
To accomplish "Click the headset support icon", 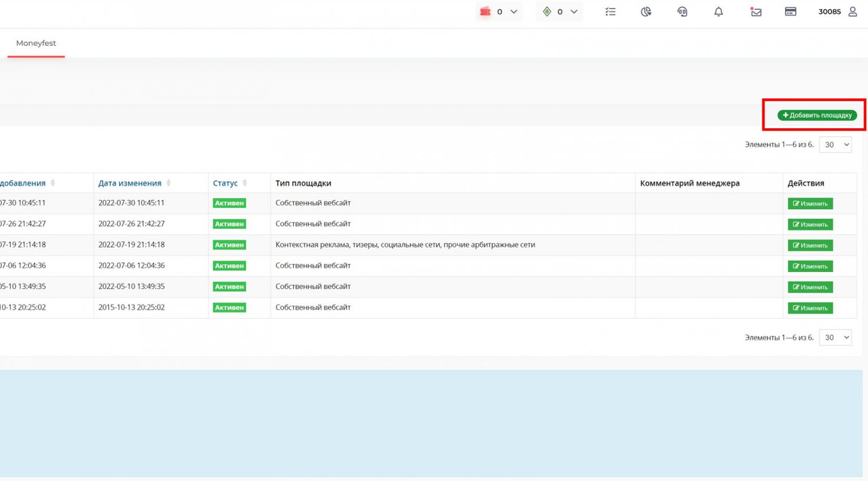I will coord(682,12).
